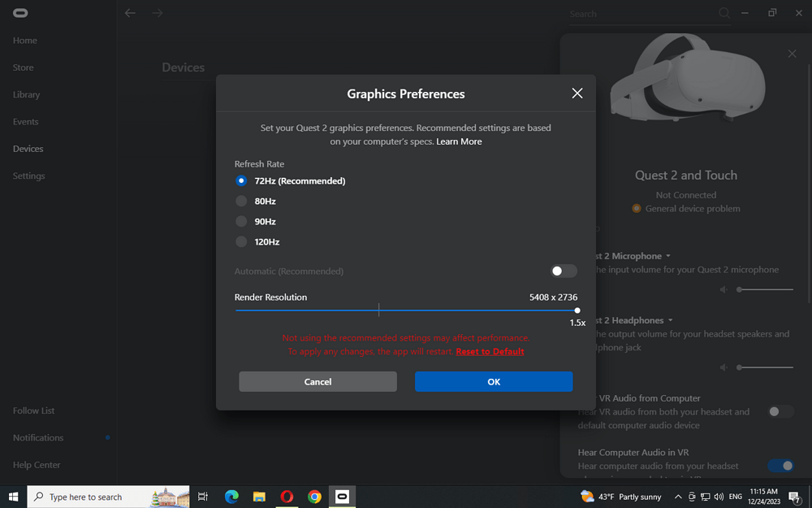Open the Devices section in sidebar
Viewport: 812px width, 508px height.
click(x=28, y=149)
